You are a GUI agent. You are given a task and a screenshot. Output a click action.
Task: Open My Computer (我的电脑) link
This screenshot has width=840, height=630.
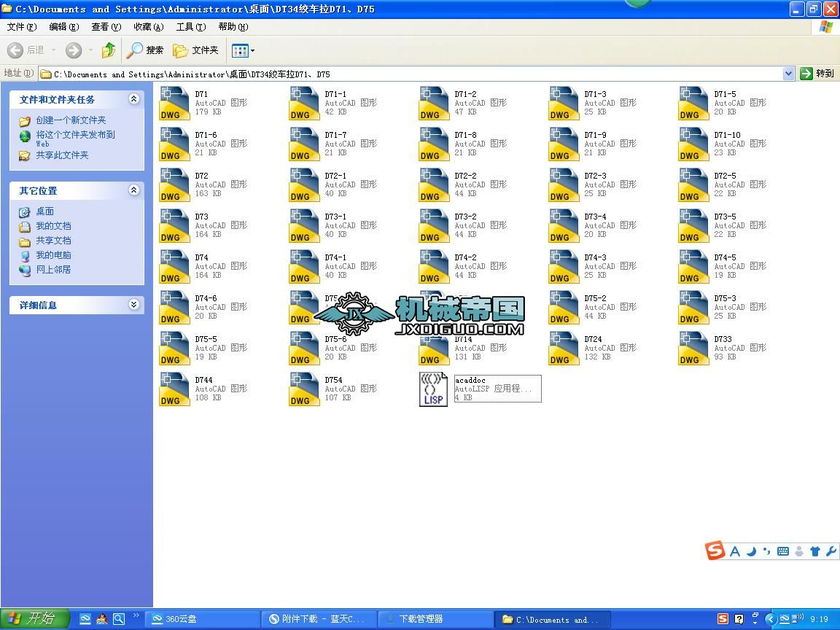[x=53, y=255]
